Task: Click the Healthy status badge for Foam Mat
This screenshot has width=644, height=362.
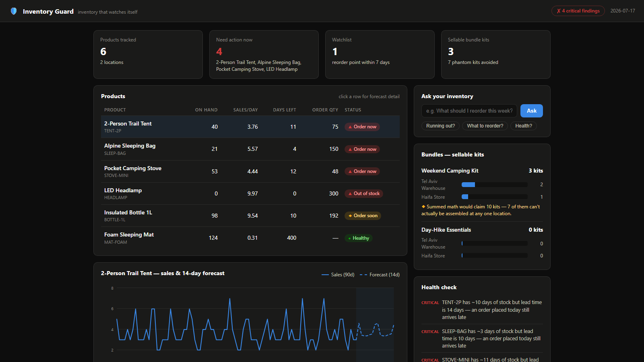Action: click(359, 238)
